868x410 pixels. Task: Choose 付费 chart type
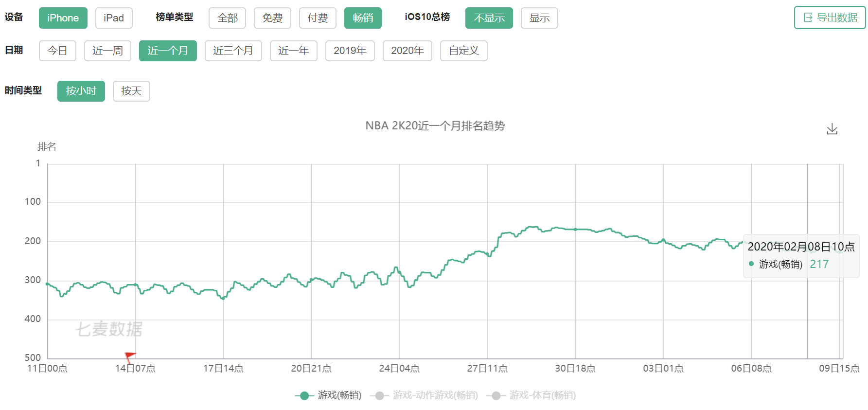pyautogui.click(x=318, y=18)
